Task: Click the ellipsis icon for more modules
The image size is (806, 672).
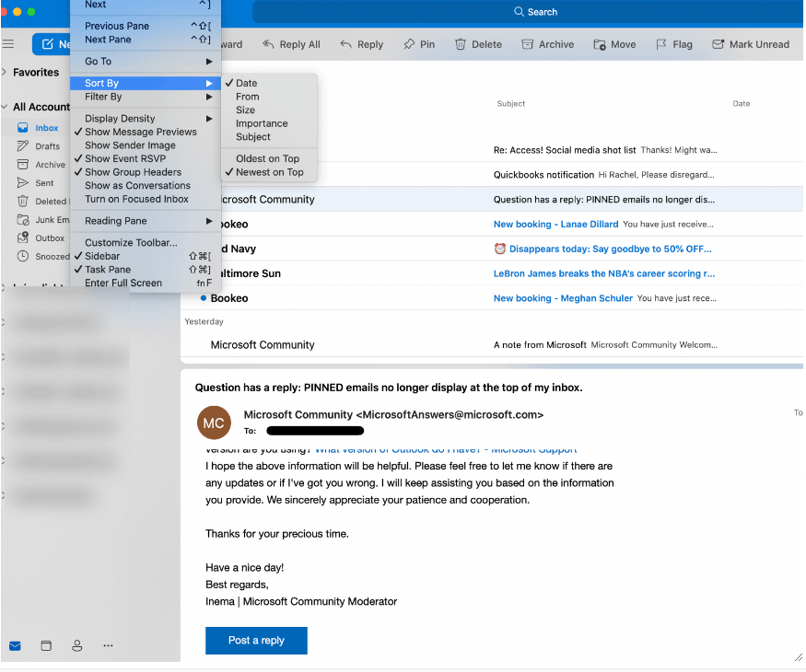Action: point(108,646)
